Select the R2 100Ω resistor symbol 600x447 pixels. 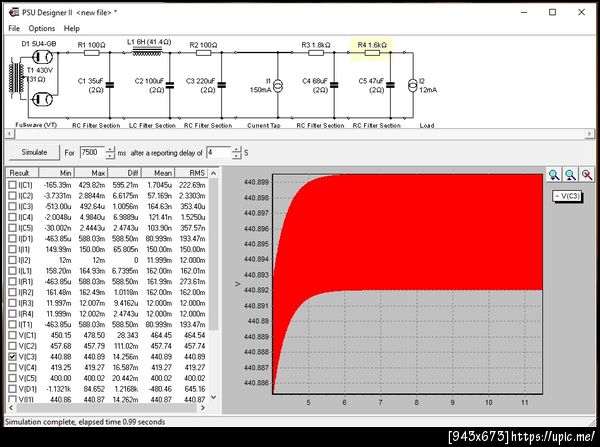(x=204, y=53)
